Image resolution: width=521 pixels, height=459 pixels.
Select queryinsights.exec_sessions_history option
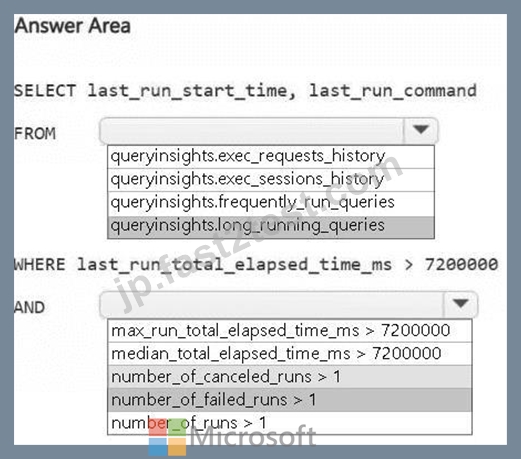271,180
